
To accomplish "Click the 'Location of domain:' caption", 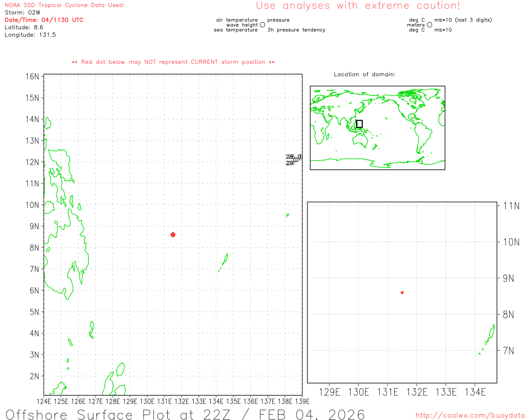I will pyautogui.click(x=364, y=74).
